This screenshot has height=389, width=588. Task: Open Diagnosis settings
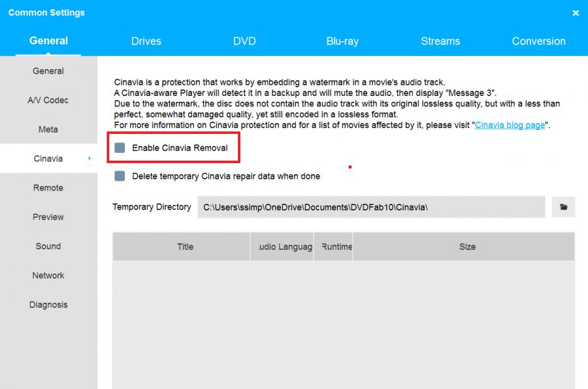(48, 305)
